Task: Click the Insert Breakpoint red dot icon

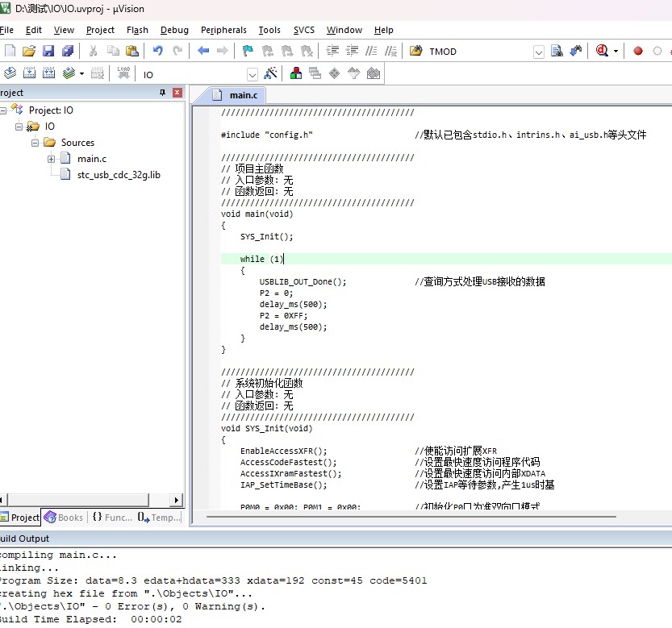Action: pyautogui.click(x=637, y=51)
